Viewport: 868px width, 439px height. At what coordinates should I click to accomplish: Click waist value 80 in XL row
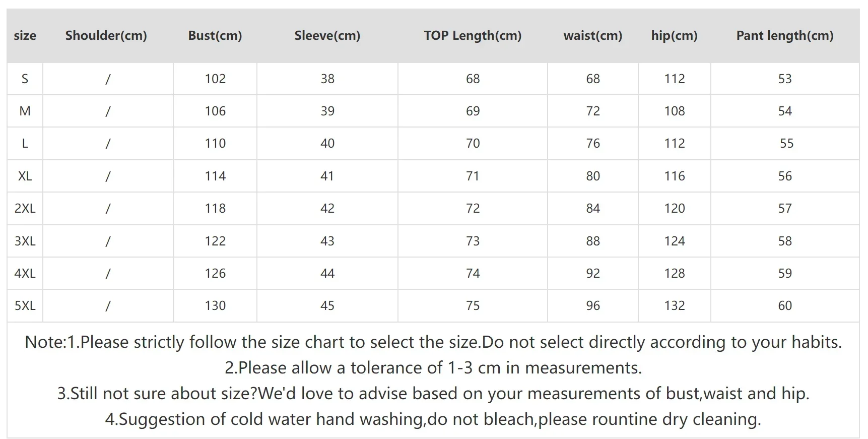coord(593,176)
